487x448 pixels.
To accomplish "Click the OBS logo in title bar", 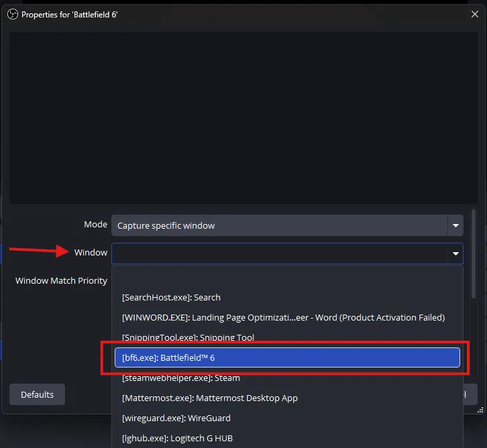I will click(x=13, y=14).
